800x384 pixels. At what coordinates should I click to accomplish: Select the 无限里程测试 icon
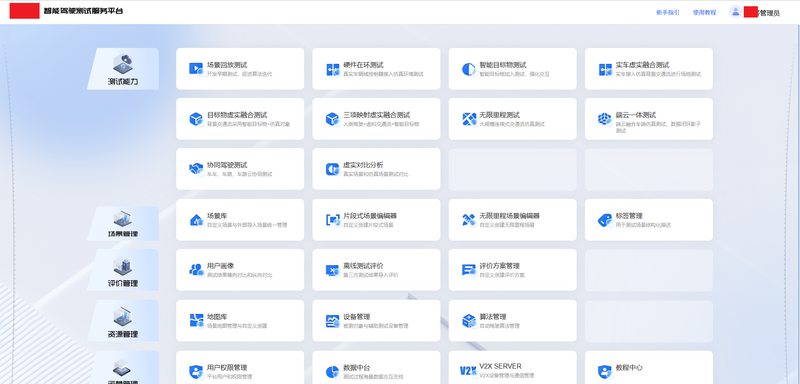469,119
